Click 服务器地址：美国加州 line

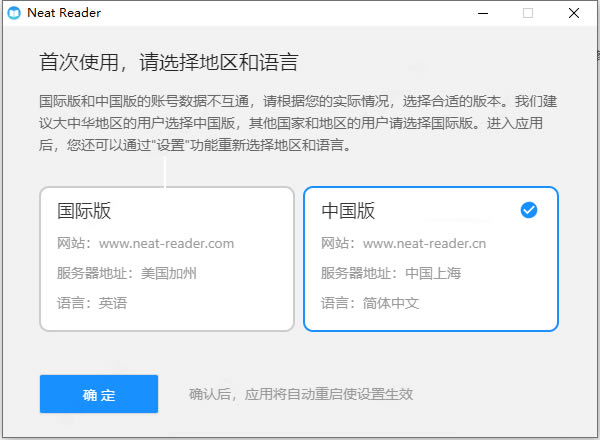127,273
